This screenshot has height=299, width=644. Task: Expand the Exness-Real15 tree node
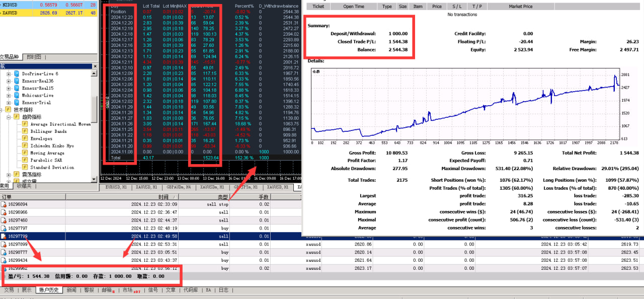[8, 88]
